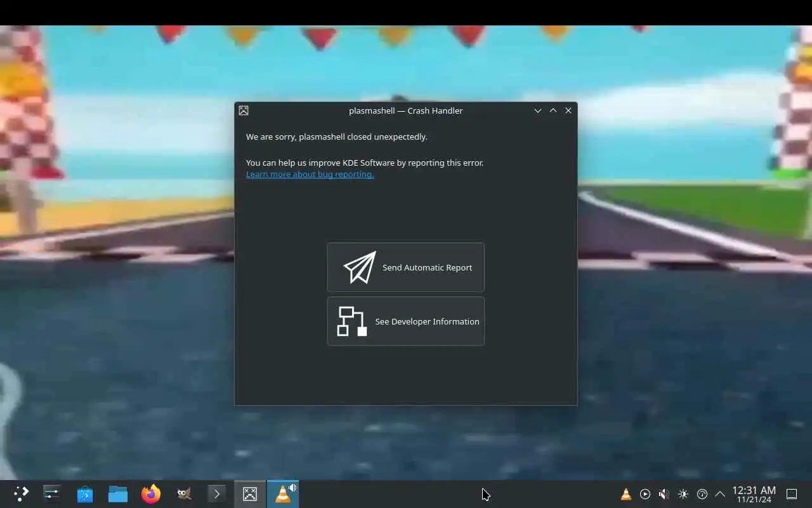The height and width of the screenshot is (508, 812).
Task: Open Konsole terminal from the taskbar
Action: pyautogui.click(x=217, y=494)
